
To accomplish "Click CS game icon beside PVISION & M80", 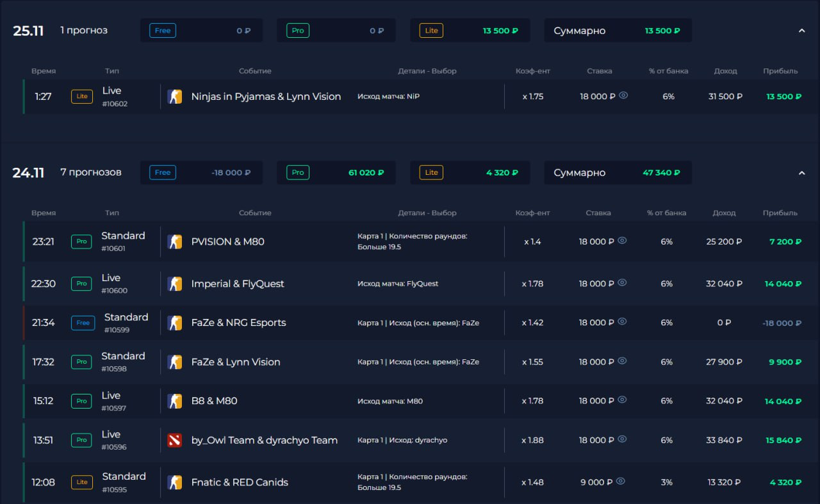I will 174,241.
